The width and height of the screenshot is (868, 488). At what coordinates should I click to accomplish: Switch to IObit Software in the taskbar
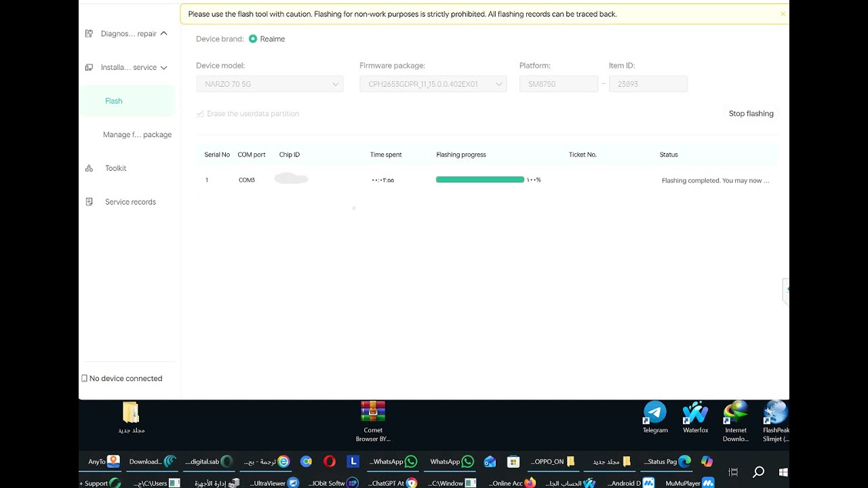(x=333, y=483)
